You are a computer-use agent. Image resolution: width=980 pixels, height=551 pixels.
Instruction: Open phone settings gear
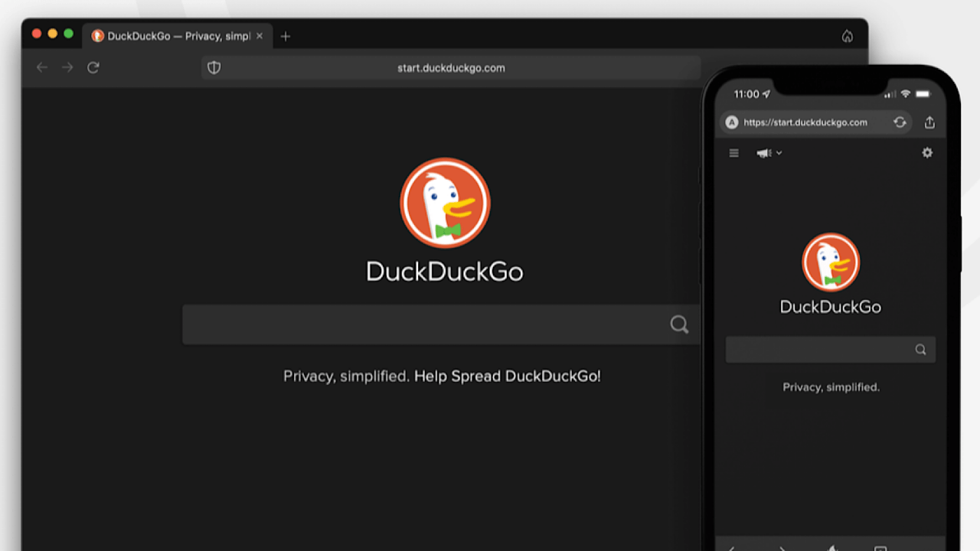point(927,152)
